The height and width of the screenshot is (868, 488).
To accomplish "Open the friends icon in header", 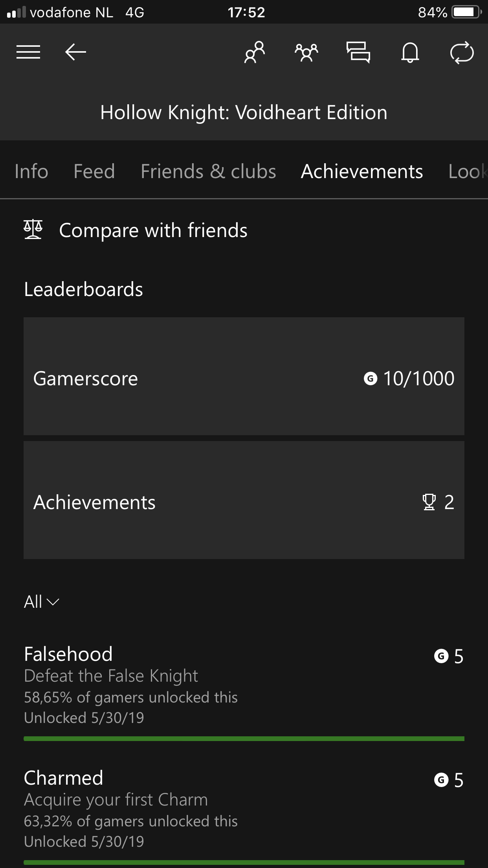I will pyautogui.click(x=255, y=52).
